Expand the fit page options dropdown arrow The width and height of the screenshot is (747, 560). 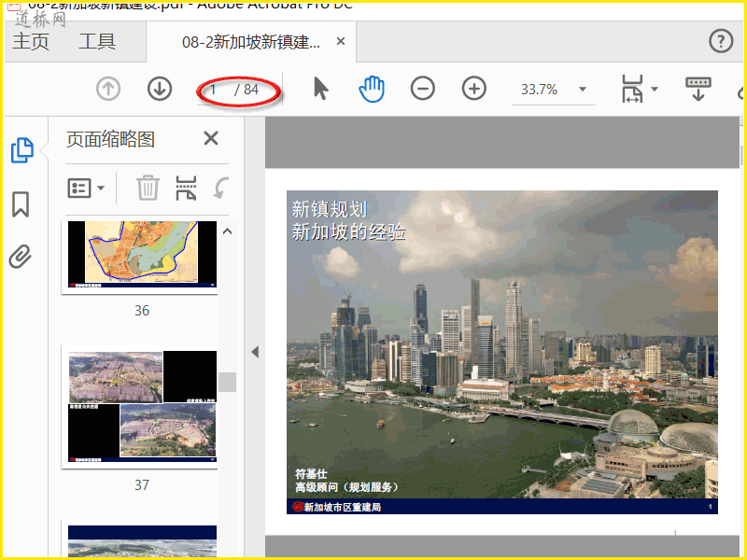[x=655, y=89]
